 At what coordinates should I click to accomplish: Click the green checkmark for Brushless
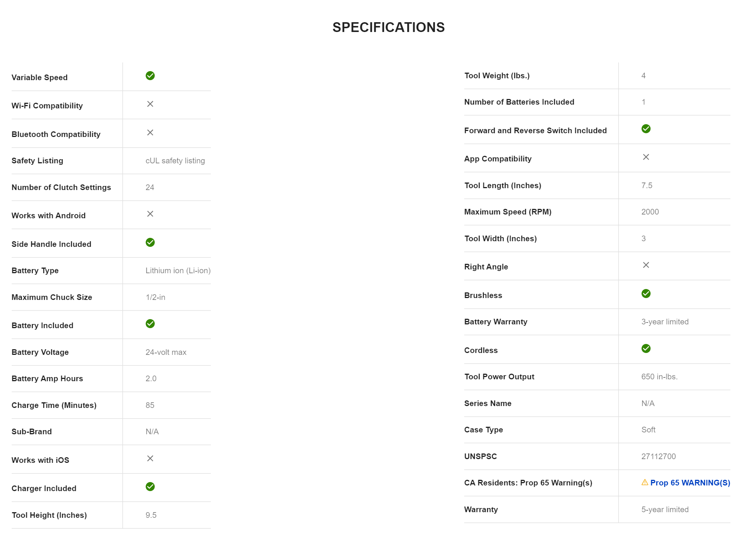tap(646, 294)
